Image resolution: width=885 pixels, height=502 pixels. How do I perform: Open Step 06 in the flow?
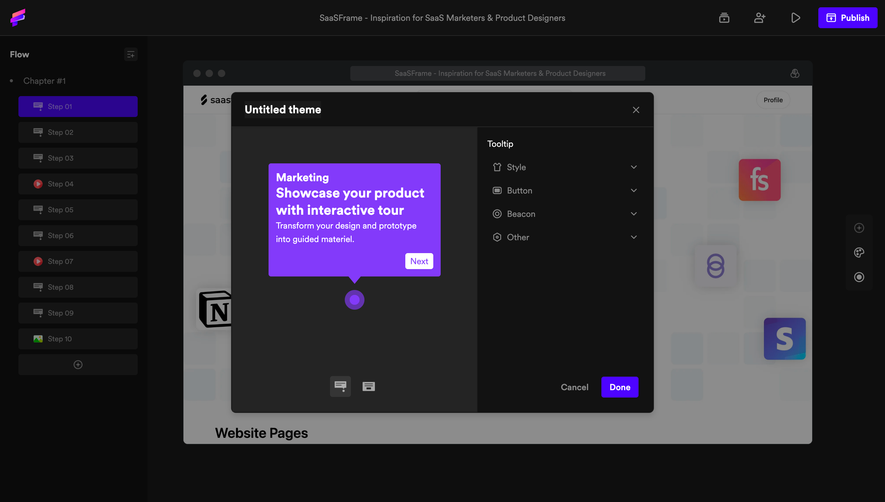click(78, 235)
